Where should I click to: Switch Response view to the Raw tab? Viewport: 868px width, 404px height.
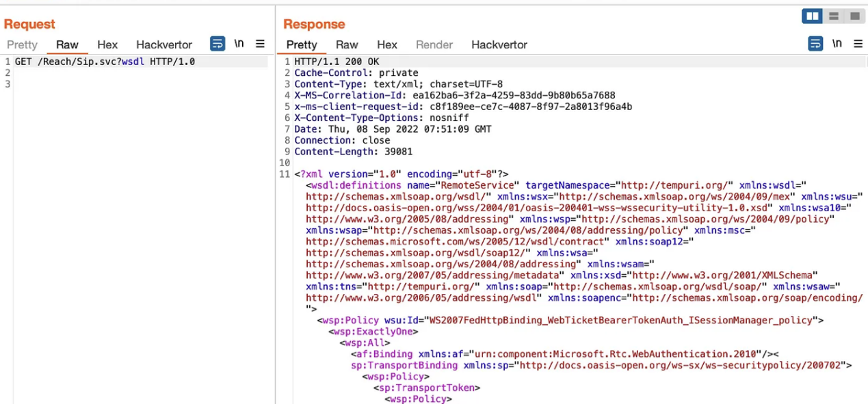347,44
